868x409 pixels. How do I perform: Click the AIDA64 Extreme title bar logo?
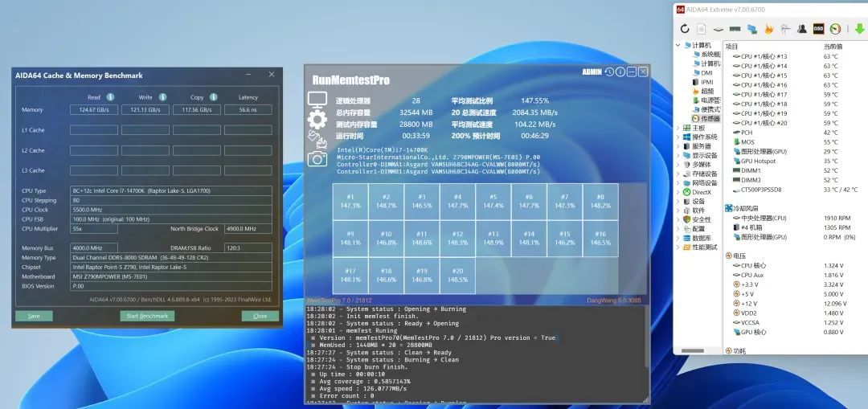pos(681,10)
